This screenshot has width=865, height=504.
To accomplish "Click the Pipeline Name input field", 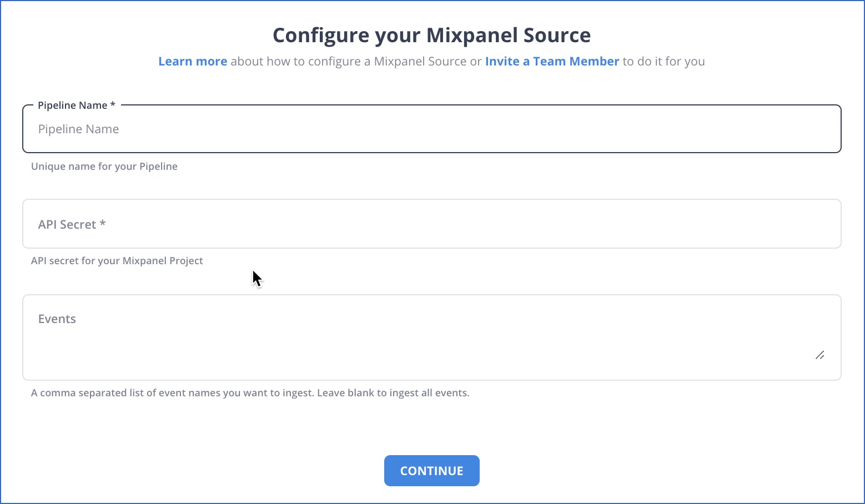I will tap(431, 129).
